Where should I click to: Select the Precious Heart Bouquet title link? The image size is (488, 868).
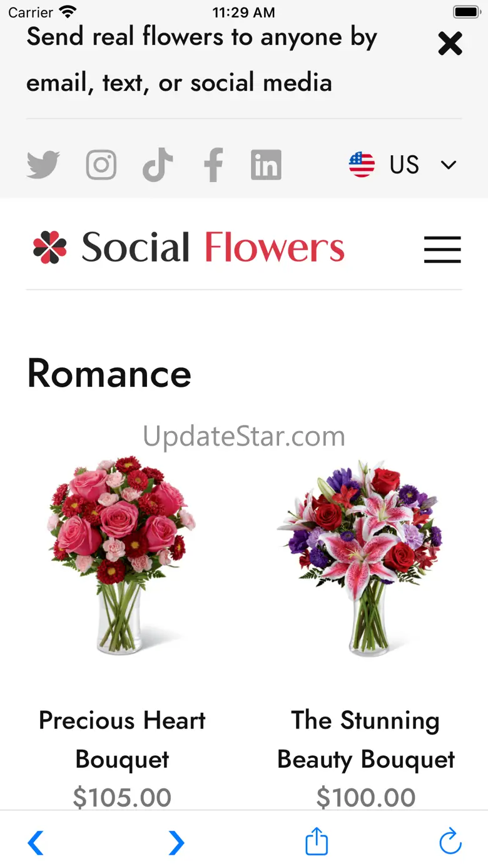coord(122,740)
